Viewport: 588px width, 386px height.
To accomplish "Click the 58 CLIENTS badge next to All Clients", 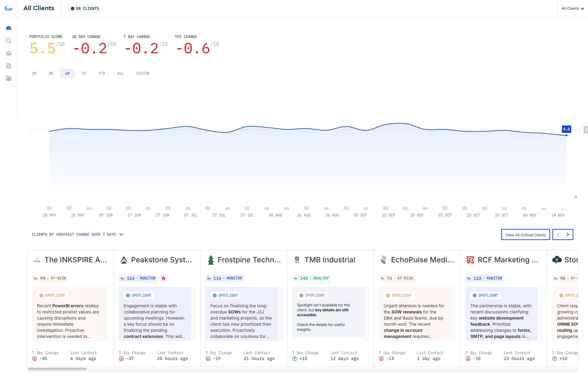I will 85,8.
